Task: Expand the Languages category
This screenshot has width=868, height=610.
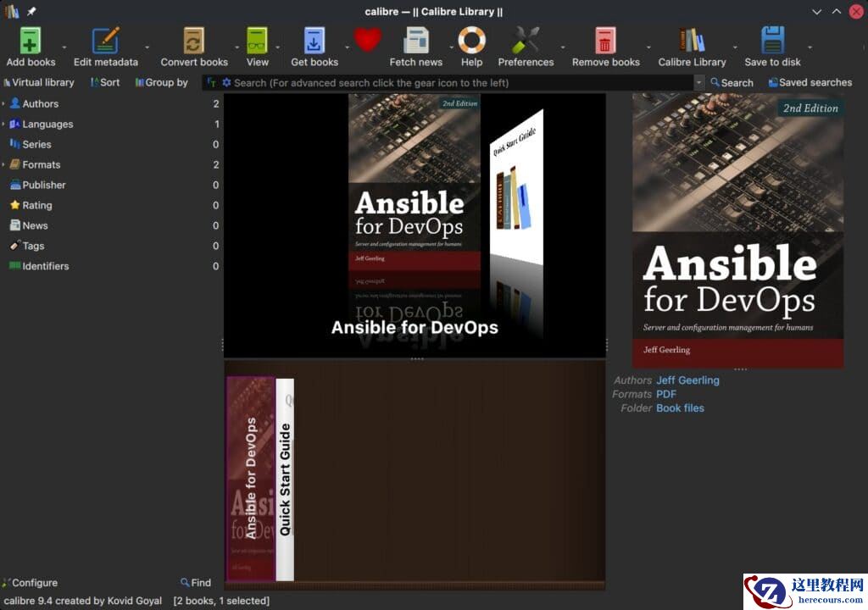Action: click(3, 124)
